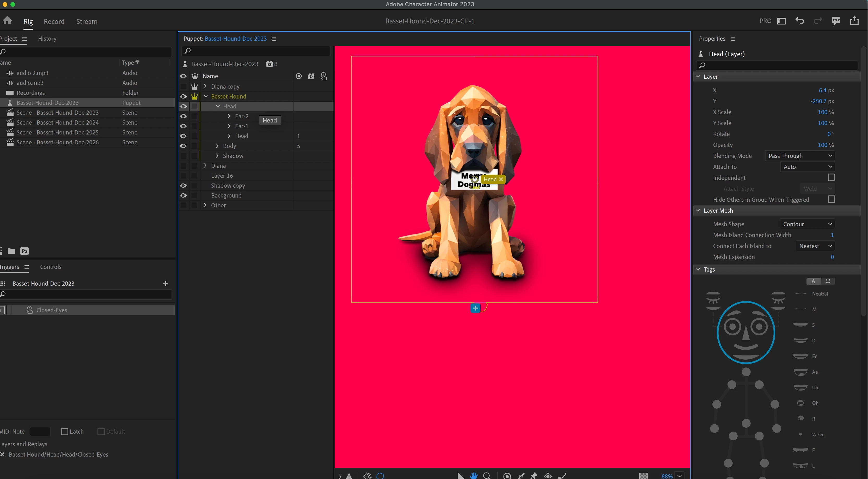This screenshot has width=868, height=479.
Task: Check the Latch checkbox
Action: 64,432
